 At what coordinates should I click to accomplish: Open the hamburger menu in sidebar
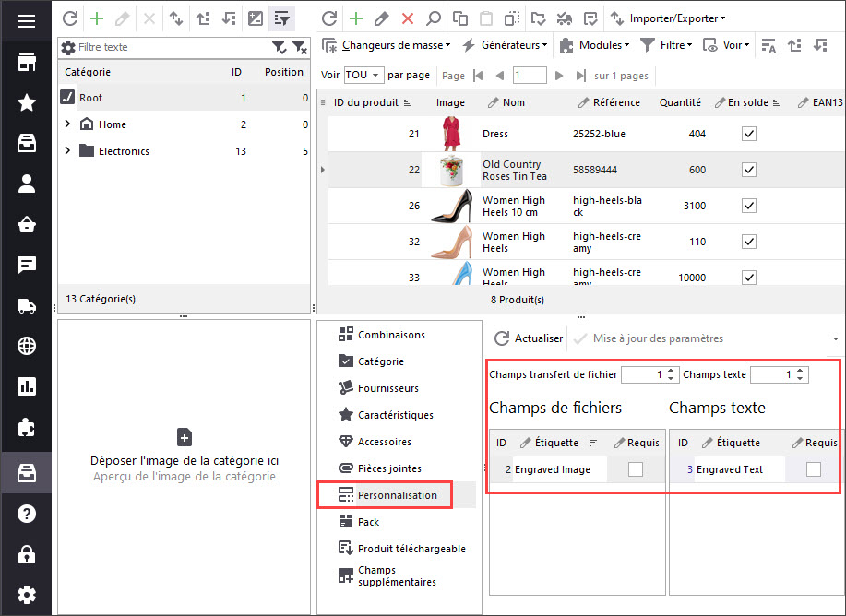click(x=27, y=21)
